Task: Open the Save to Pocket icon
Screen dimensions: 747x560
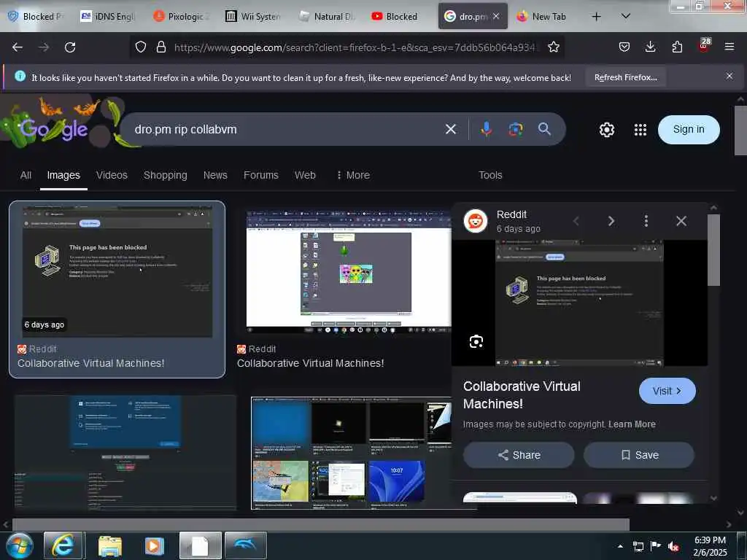Action: tap(624, 47)
